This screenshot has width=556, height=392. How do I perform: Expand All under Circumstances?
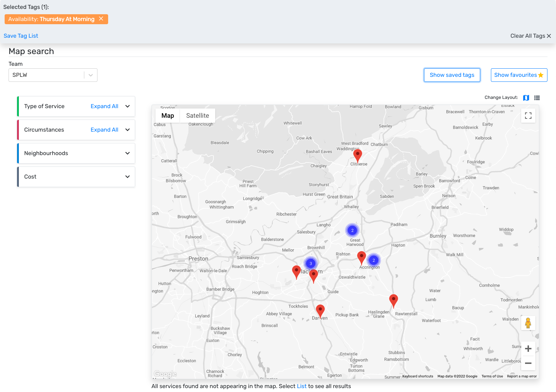pyautogui.click(x=104, y=130)
